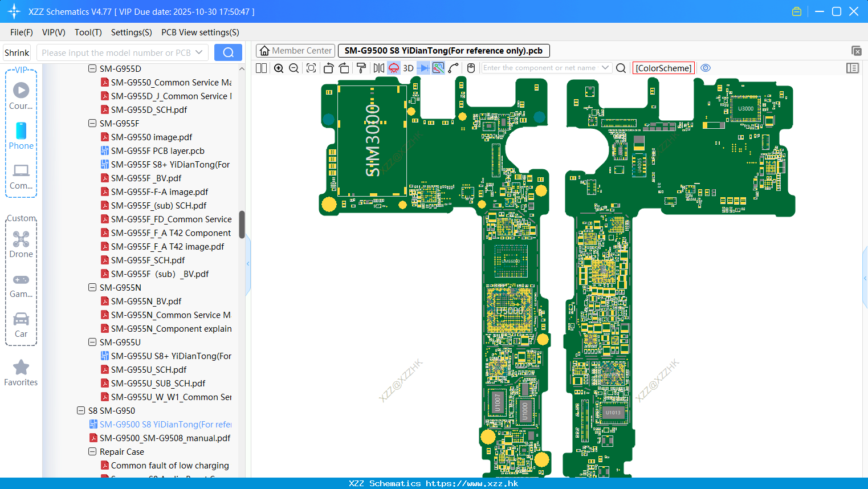
Task: Click the XZZ app logo icon
Action: click(x=14, y=11)
